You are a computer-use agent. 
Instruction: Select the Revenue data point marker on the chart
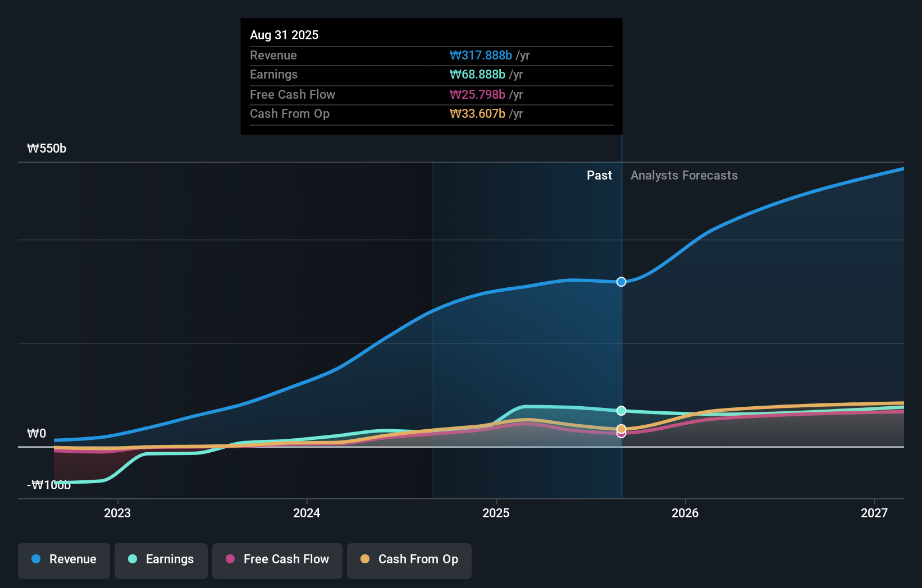[621, 282]
